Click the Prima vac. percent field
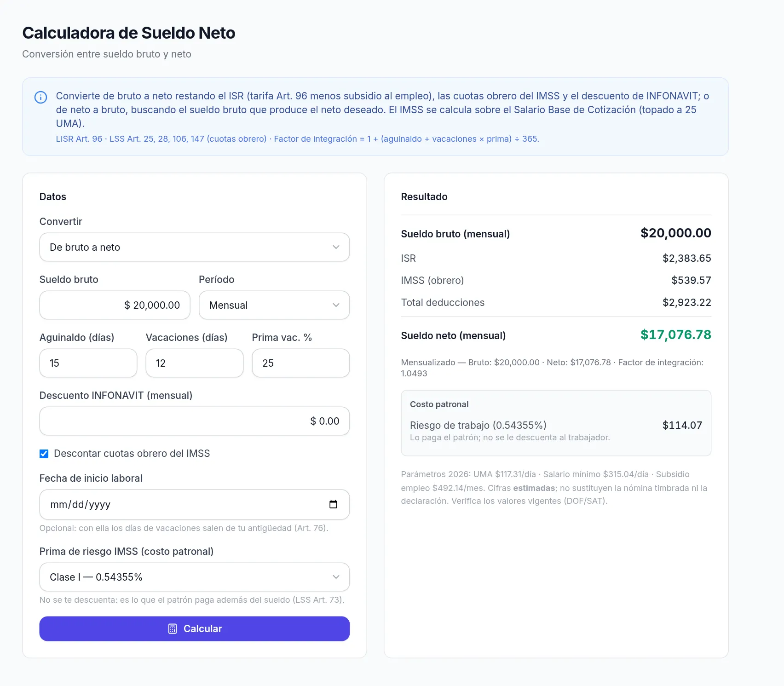Screen dimensions: 784x686 301,363
